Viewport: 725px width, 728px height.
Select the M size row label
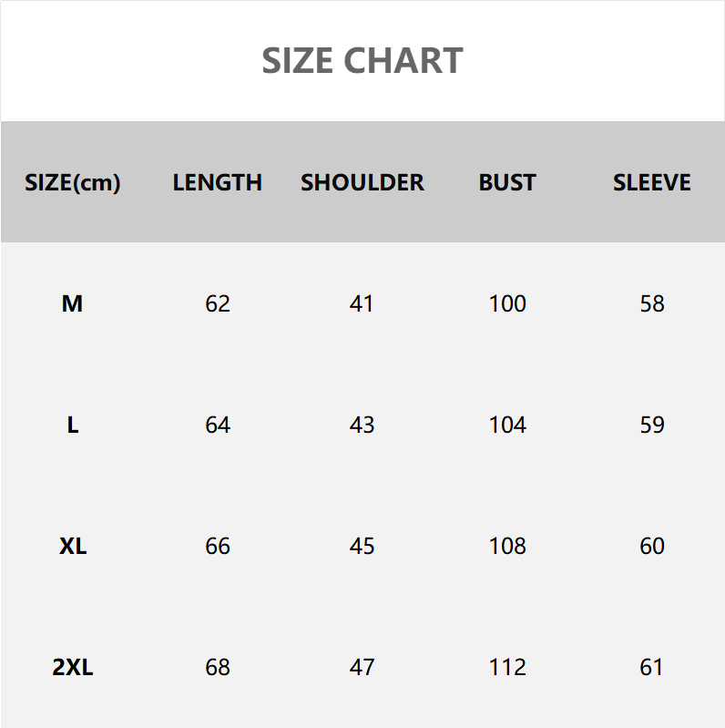click(73, 303)
